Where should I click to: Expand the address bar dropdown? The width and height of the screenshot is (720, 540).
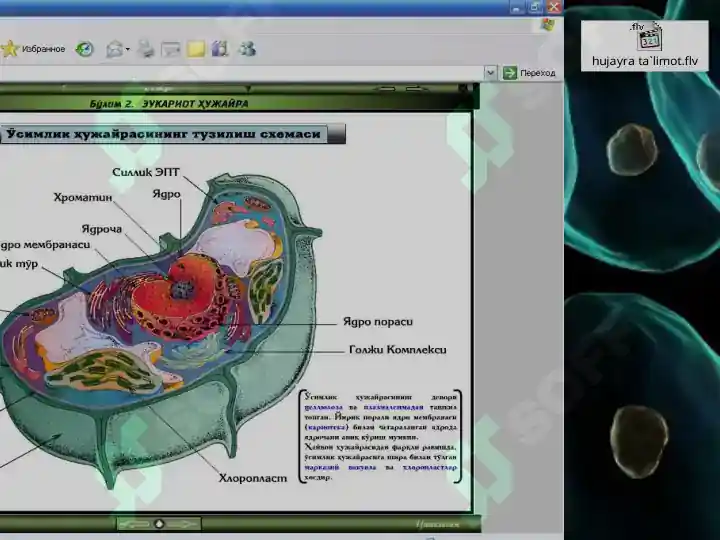pyautogui.click(x=490, y=73)
